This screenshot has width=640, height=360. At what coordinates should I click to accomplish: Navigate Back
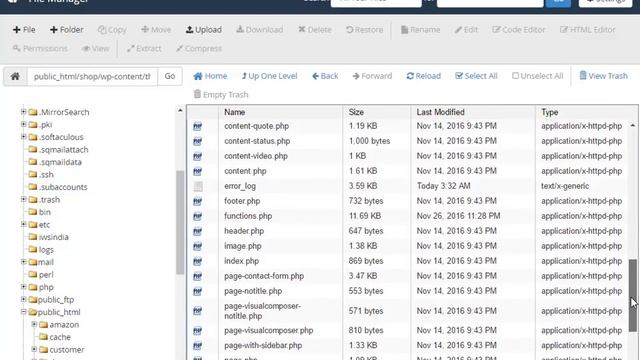coord(325,76)
